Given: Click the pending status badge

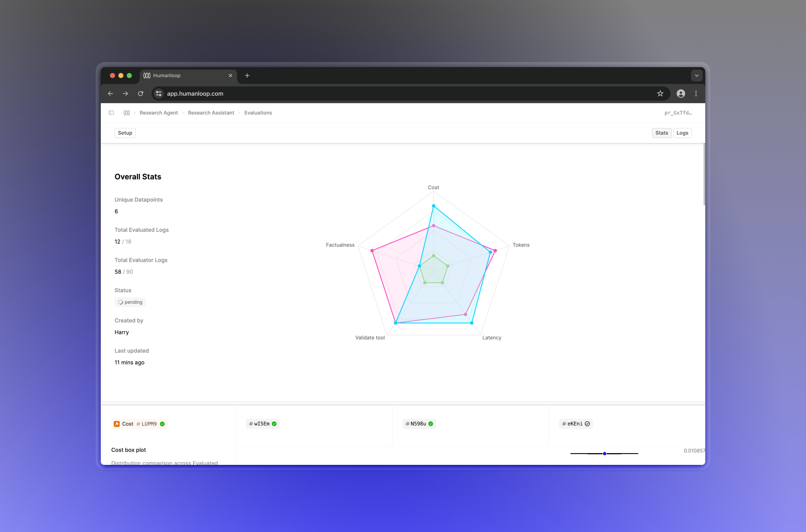Looking at the screenshot, I should (x=130, y=302).
